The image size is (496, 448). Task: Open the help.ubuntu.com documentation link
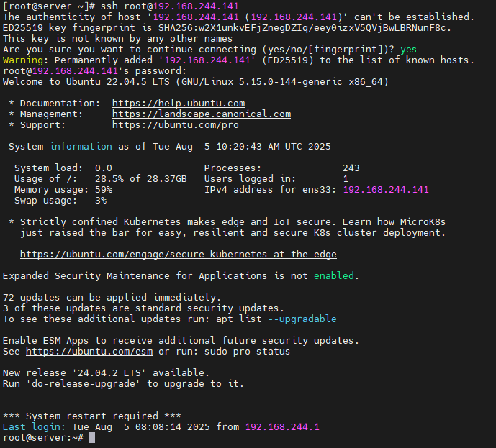[179, 104]
